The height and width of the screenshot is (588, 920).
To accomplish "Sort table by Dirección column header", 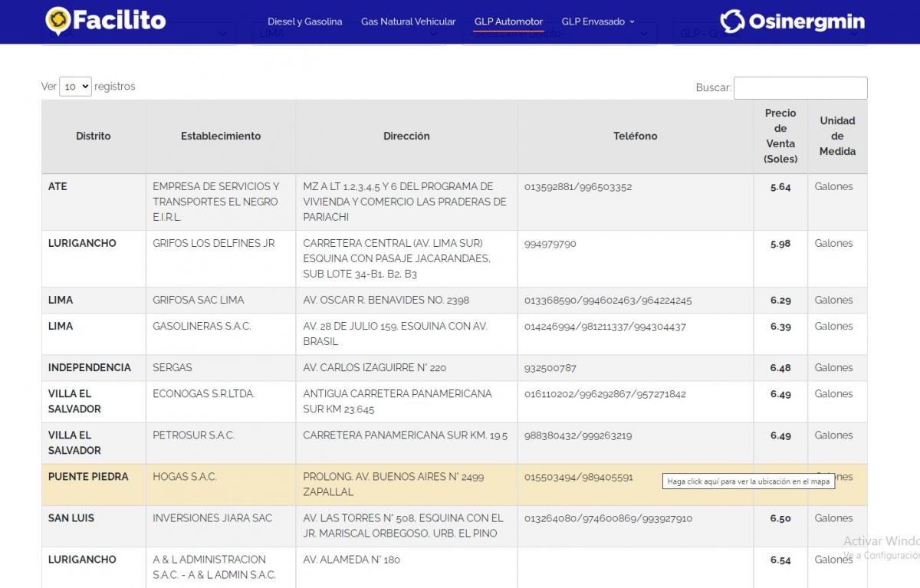I will tap(406, 136).
